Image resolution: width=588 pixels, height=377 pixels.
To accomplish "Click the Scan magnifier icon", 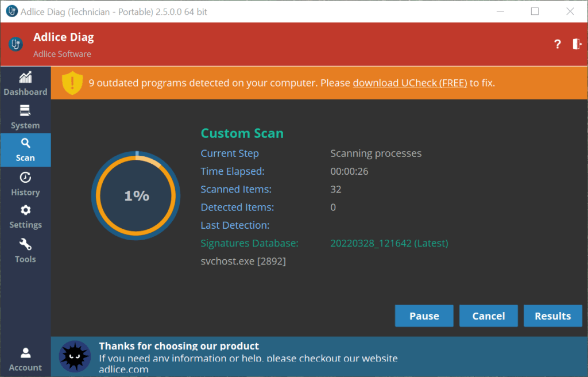I will [x=25, y=143].
